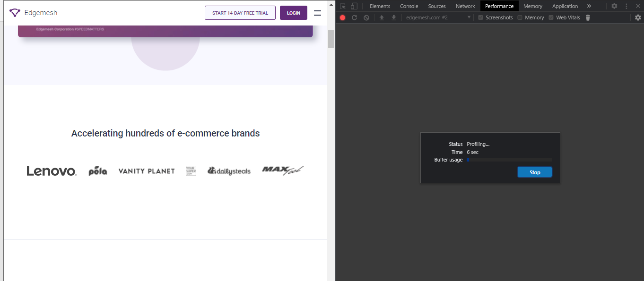This screenshot has width=644, height=281.
Task: Select the inspect element picker icon
Action: point(343,6)
